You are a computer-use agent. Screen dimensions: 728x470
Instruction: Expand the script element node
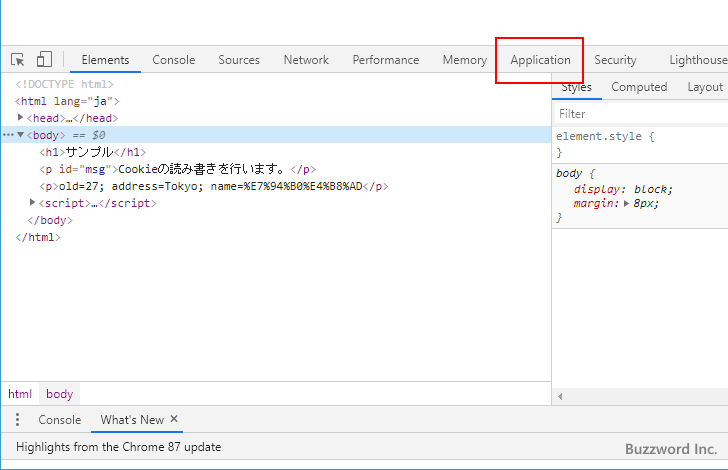pos(32,202)
